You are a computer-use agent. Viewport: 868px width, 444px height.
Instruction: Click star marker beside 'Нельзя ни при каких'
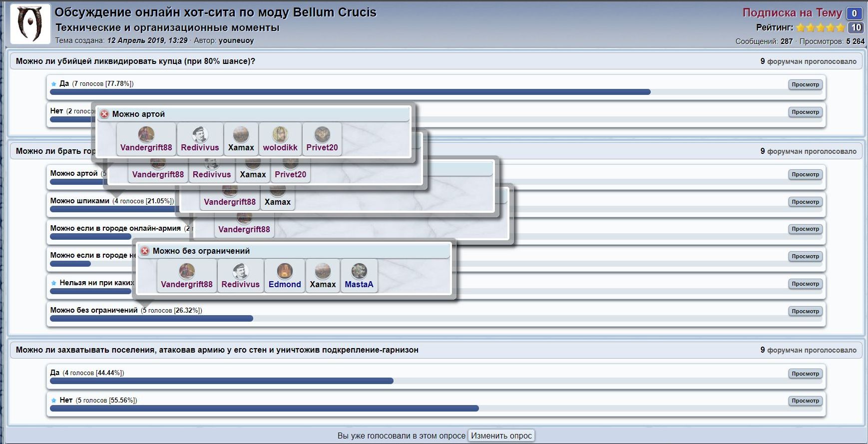pyautogui.click(x=53, y=283)
